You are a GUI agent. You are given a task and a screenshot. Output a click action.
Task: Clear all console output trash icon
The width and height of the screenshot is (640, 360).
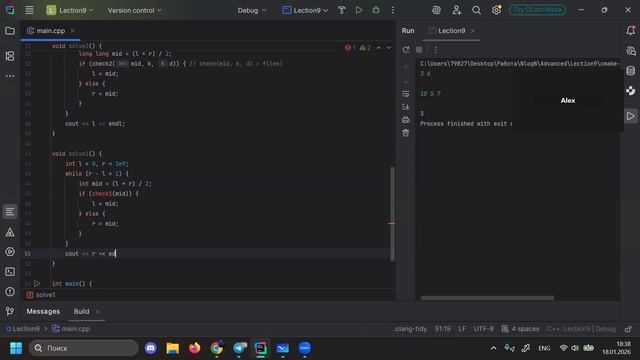(405, 133)
